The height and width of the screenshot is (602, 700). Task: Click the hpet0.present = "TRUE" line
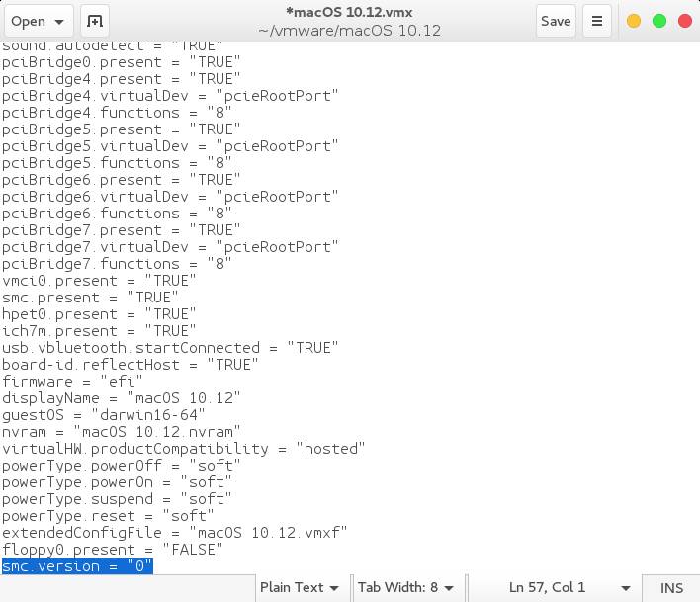point(99,314)
